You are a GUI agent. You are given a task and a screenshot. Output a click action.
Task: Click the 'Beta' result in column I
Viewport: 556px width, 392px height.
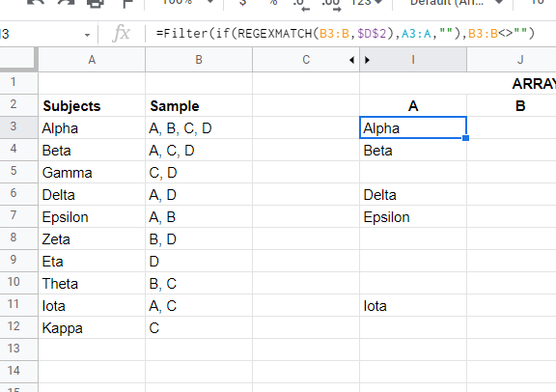coord(413,150)
